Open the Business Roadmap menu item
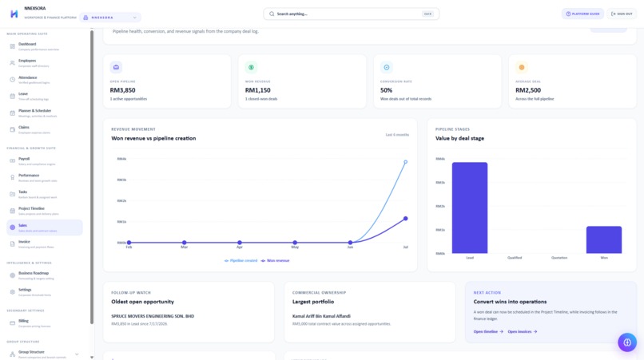This screenshot has width=644, height=360. [45, 275]
